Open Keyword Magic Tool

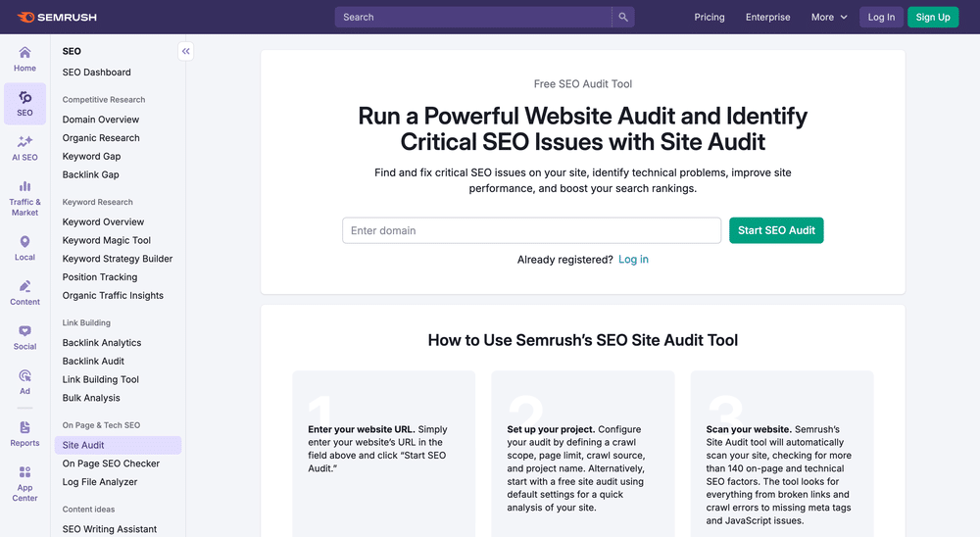point(107,240)
